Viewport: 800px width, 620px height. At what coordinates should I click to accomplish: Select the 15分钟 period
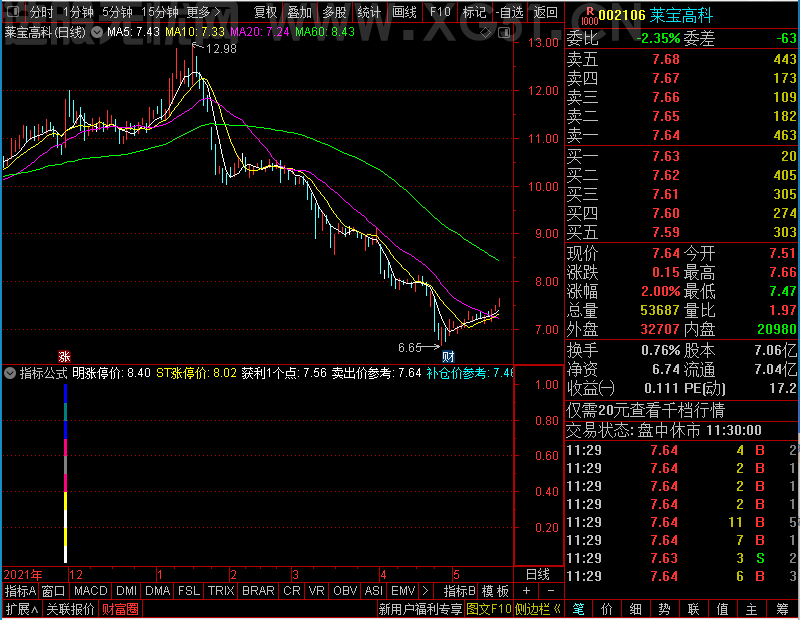(159, 12)
